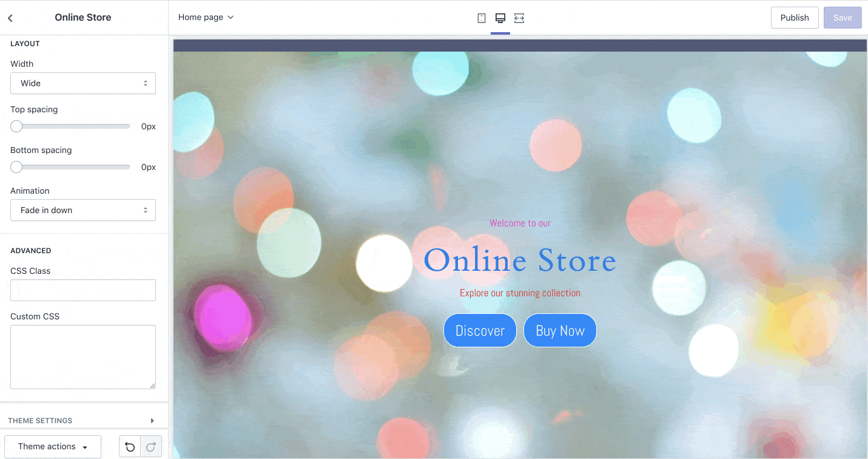Screen dimensions: 868x459
Task: Click the Publish button
Action: pyautogui.click(x=795, y=18)
